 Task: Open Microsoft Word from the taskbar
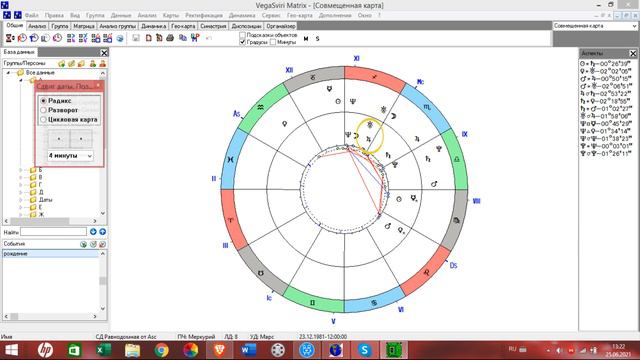click(249, 350)
